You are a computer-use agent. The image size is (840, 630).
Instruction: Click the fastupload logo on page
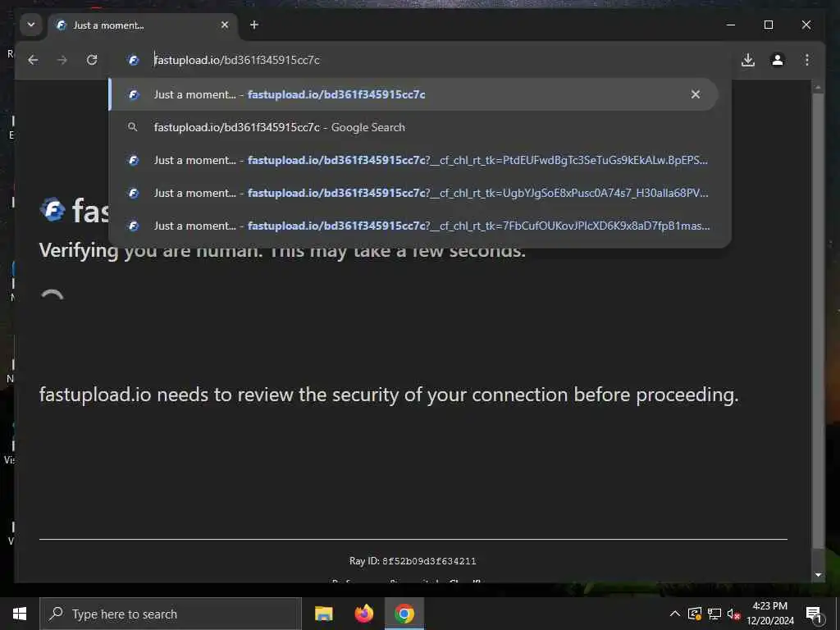tap(52, 209)
